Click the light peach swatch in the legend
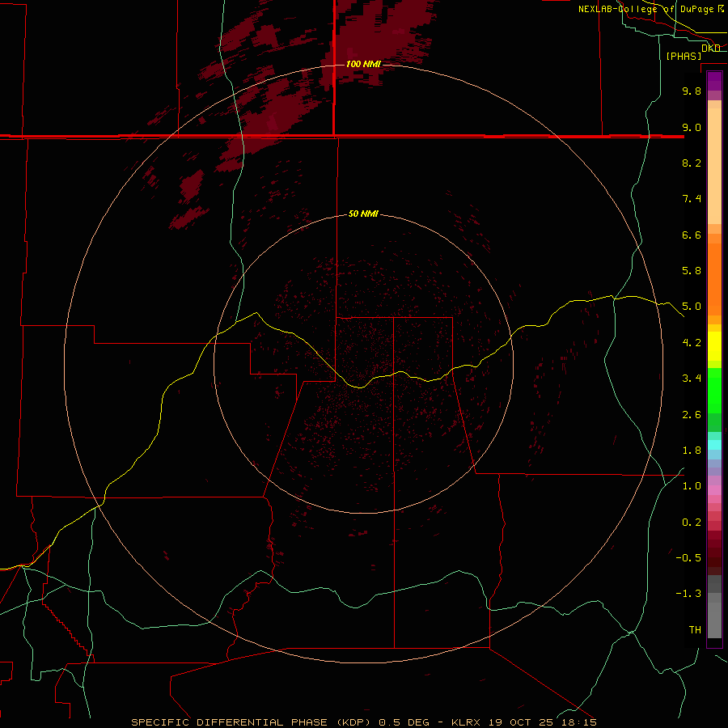 click(x=714, y=166)
